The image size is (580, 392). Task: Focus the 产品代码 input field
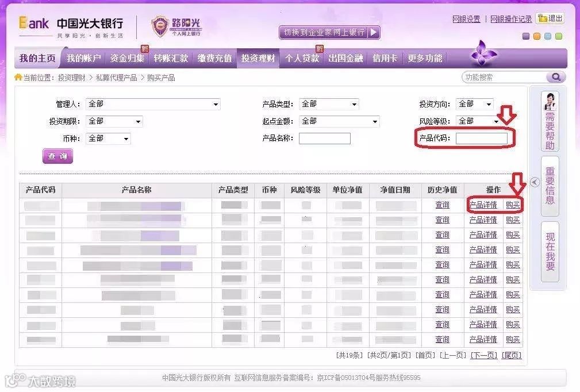pyautogui.click(x=482, y=139)
